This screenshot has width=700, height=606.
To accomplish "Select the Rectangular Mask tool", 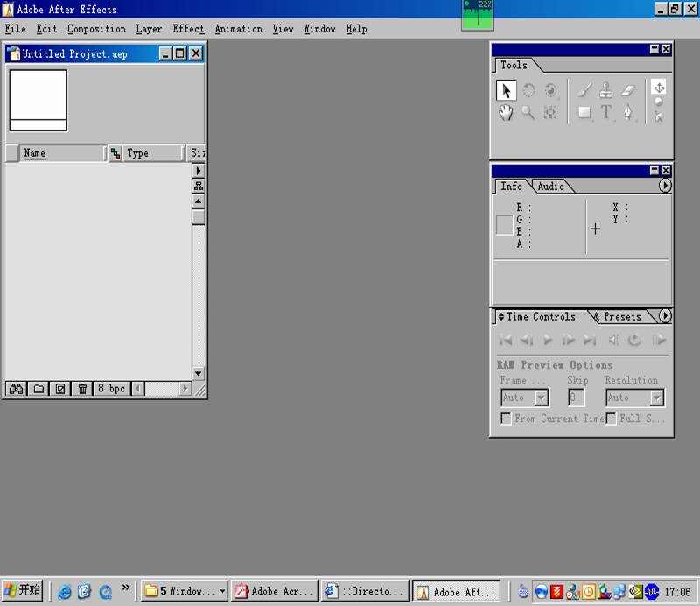I will [x=584, y=113].
